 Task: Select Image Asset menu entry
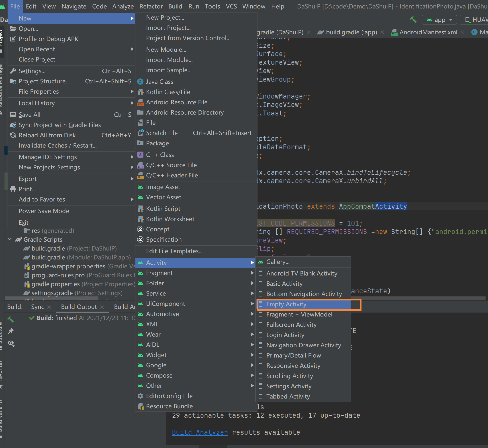[163, 187]
